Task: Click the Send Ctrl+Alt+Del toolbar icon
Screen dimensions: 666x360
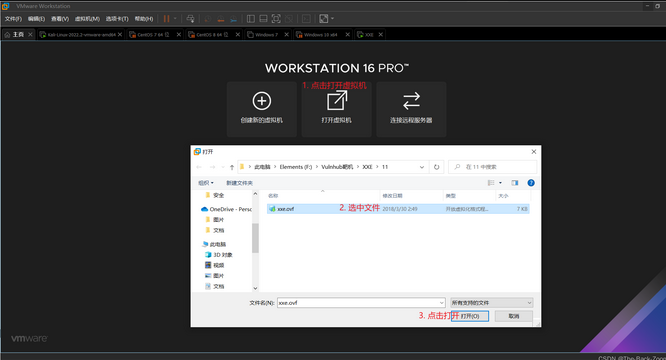Action: point(190,19)
